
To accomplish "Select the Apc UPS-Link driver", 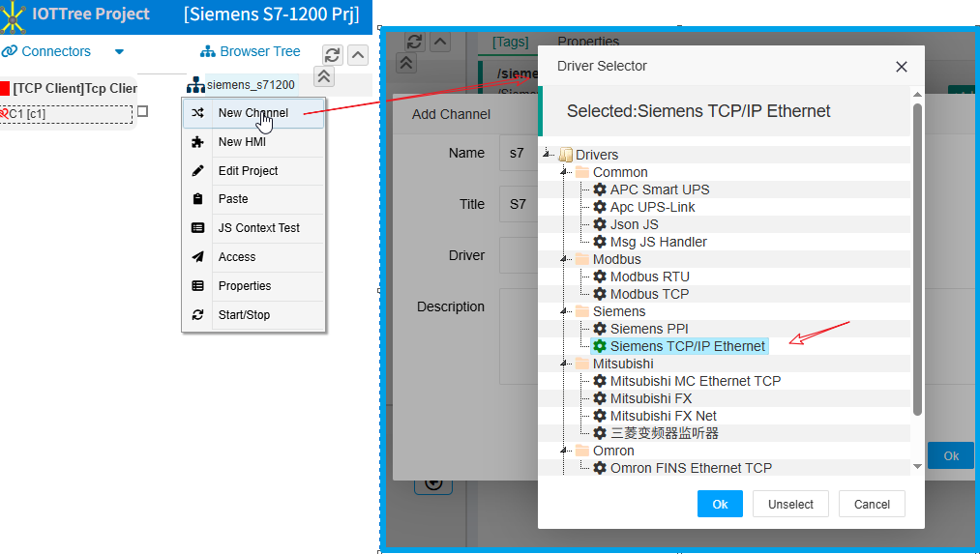I will [x=652, y=207].
